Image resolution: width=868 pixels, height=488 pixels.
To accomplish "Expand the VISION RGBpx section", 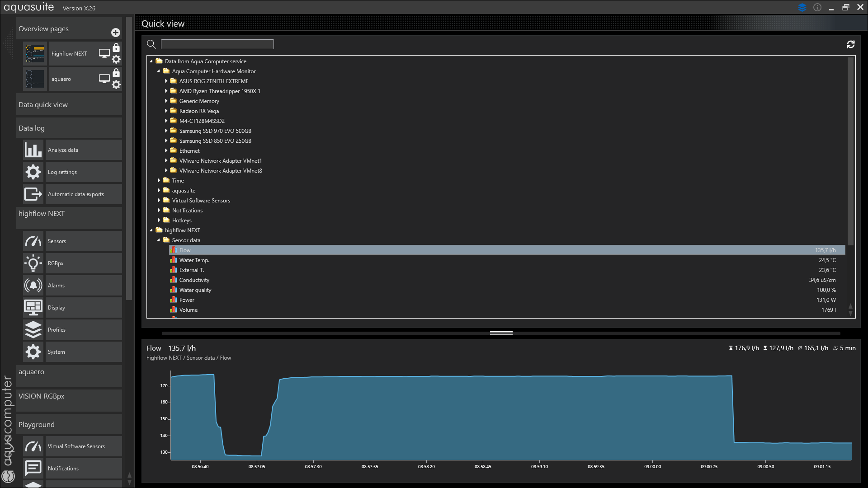I will (x=69, y=400).
